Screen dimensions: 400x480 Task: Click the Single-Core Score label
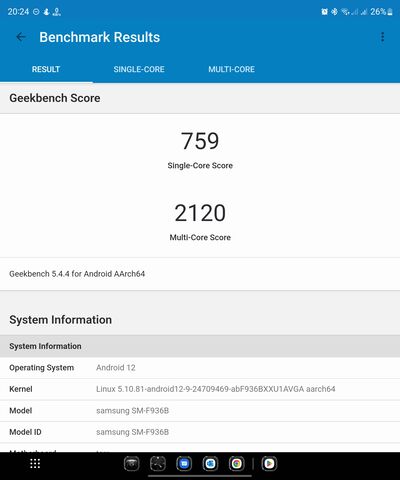(x=200, y=165)
